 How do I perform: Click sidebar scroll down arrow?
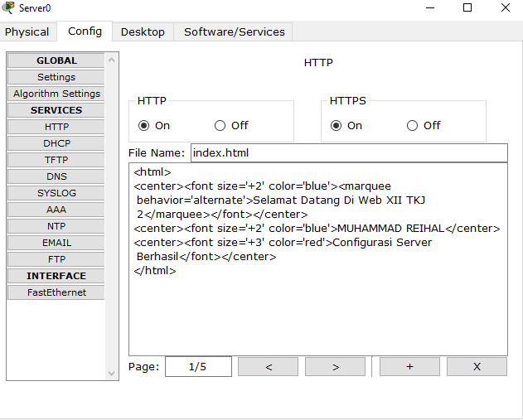click(x=111, y=374)
